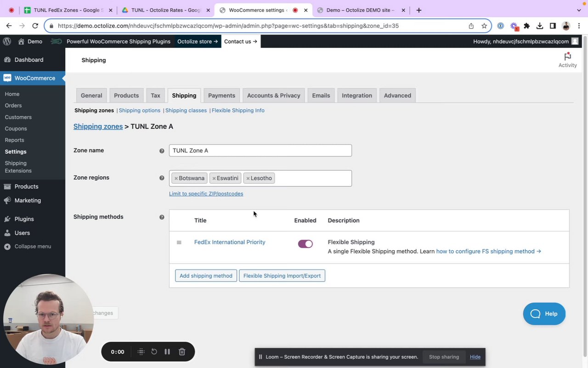Screen dimensions: 588x368
Task: Delete the Loom recording with trash icon
Action: click(182, 351)
